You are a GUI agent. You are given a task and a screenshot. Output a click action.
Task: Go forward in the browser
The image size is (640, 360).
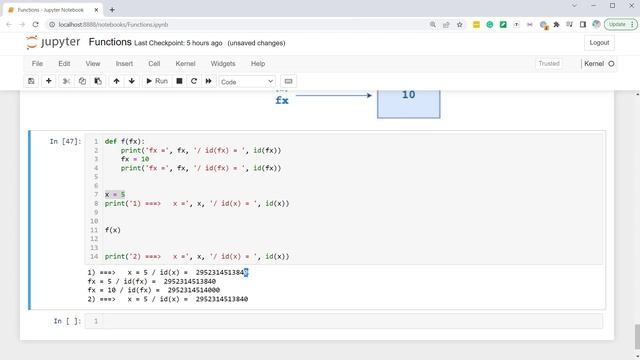click(22, 24)
